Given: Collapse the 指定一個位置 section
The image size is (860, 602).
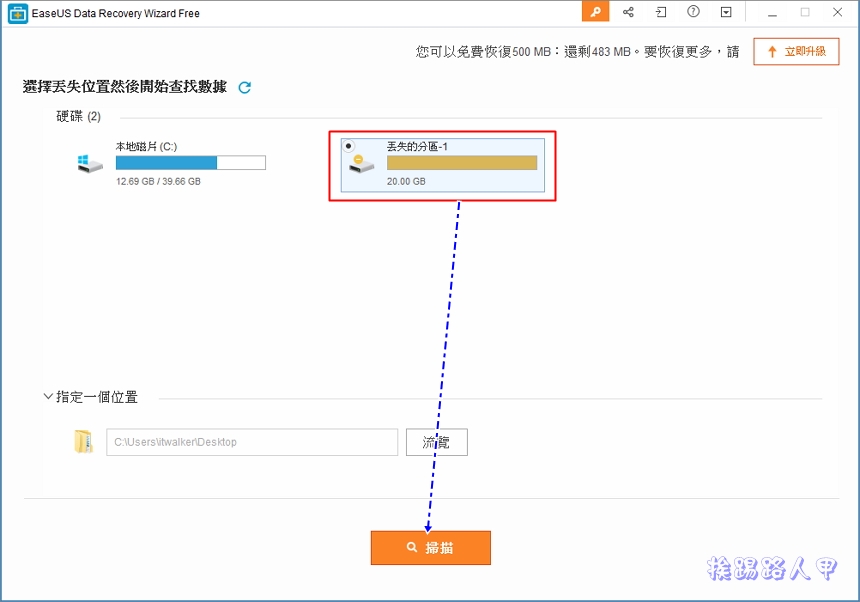Looking at the screenshot, I should tap(48, 396).
